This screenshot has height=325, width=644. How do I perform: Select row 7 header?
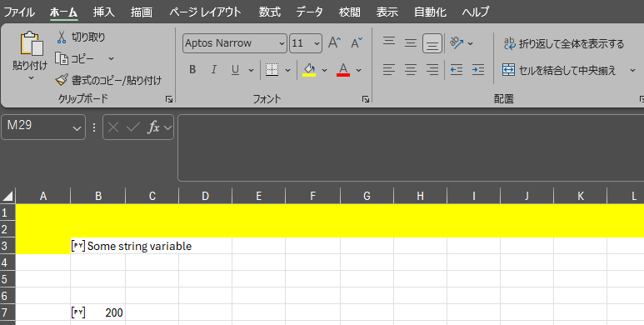(7, 312)
